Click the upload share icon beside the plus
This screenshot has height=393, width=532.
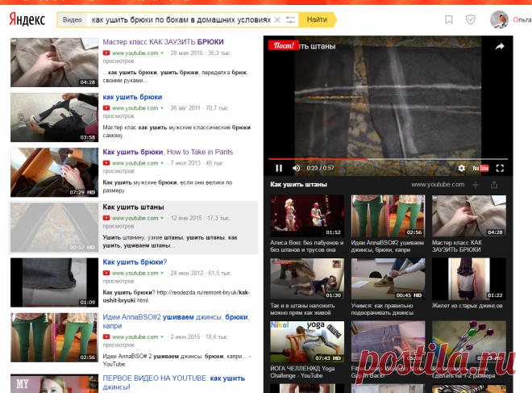[x=494, y=185]
